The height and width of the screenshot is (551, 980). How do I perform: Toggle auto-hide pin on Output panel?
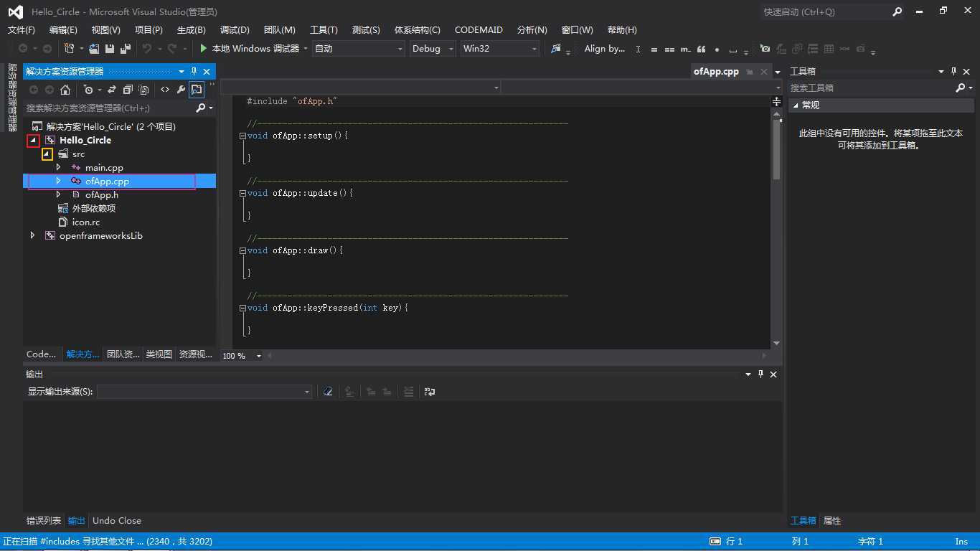click(761, 374)
